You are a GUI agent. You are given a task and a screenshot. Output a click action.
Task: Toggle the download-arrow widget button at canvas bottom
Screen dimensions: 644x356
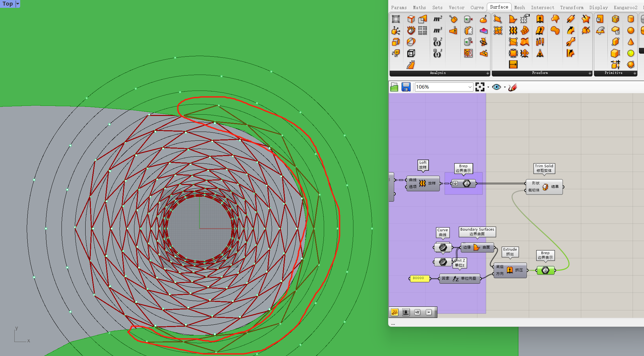pyautogui.click(x=406, y=312)
